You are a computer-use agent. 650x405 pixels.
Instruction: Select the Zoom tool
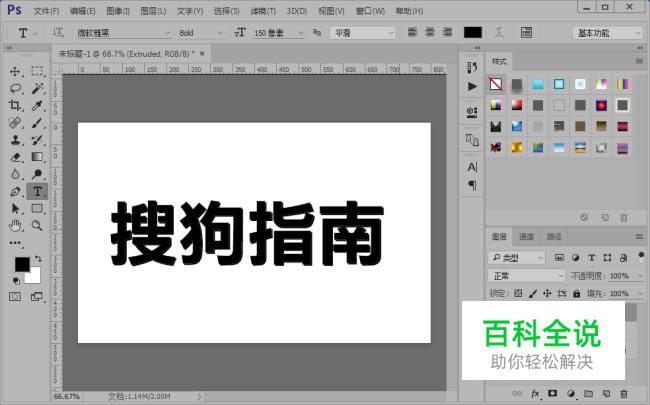[37, 226]
